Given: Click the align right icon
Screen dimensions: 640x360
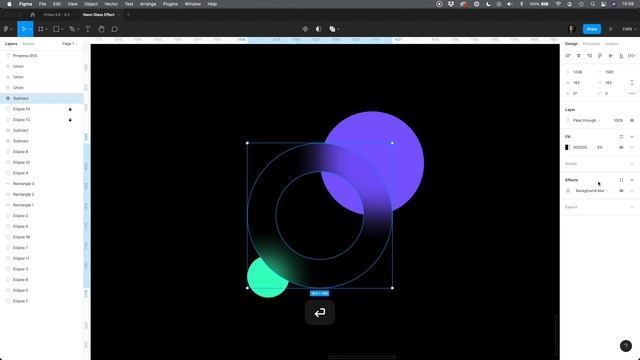Looking at the screenshot, I should (x=589, y=56).
